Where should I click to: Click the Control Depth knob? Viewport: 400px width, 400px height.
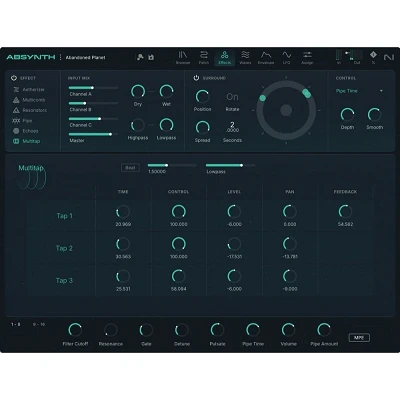coord(347,114)
